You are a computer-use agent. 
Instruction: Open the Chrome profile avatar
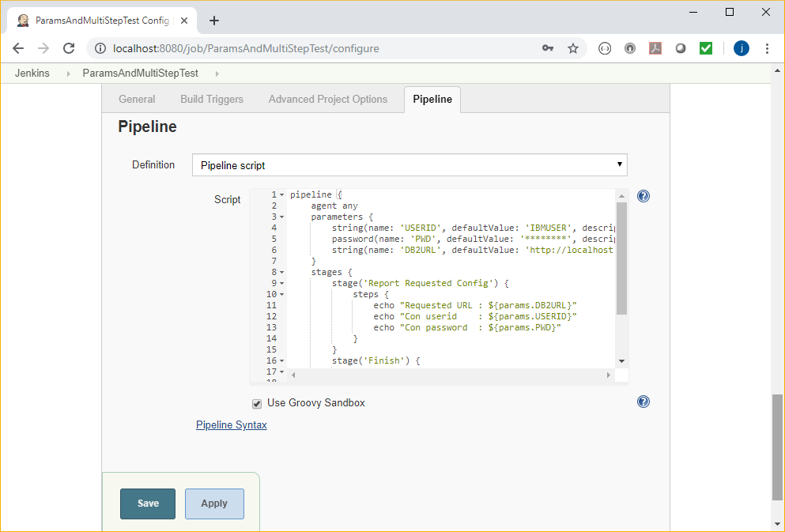pyautogui.click(x=742, y=48)
